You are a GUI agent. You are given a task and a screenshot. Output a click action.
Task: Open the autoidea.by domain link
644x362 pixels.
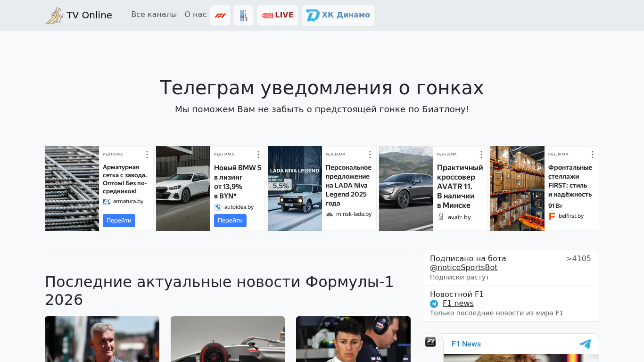(239, 207)
